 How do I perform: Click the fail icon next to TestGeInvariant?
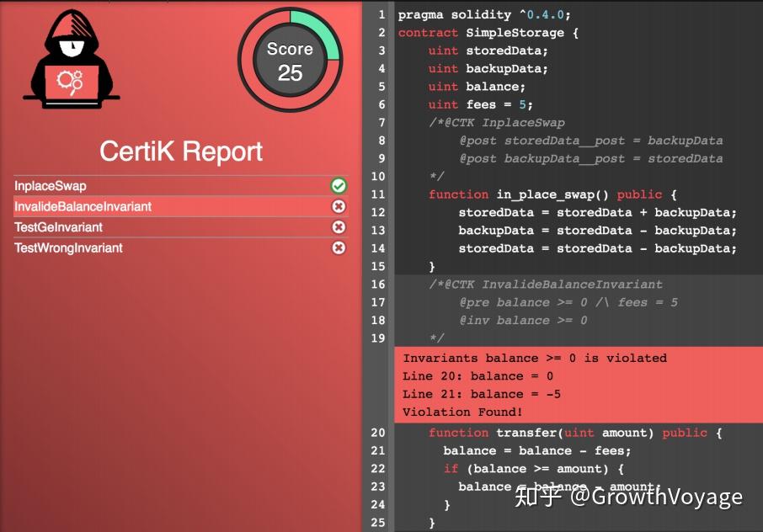click(x=339, y=227)
